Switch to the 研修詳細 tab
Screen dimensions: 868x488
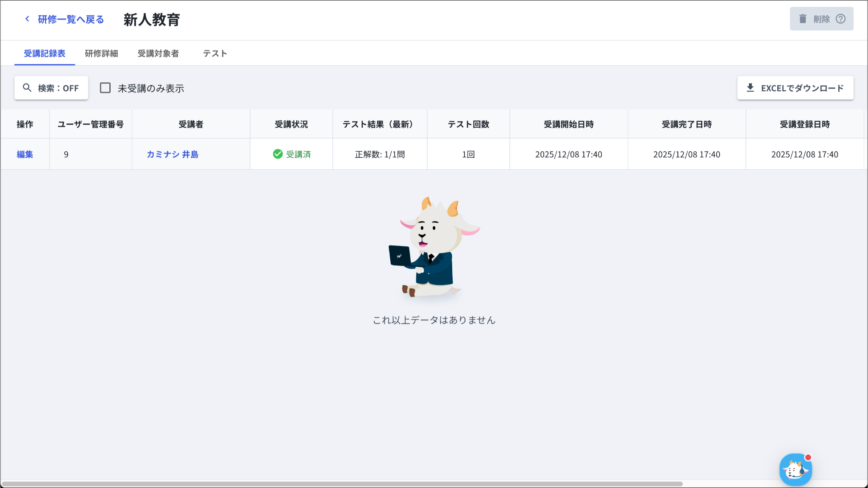(101, 53)
